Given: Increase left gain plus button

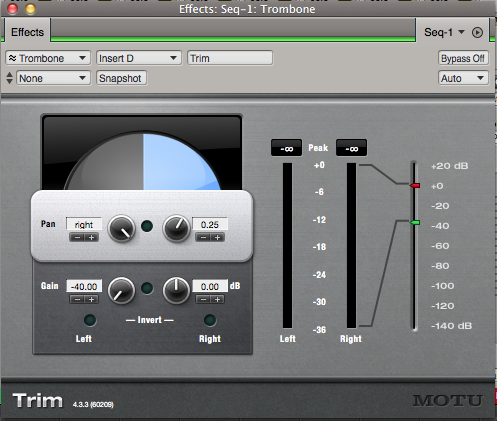Looking at the screenshot, I should 91,299.
